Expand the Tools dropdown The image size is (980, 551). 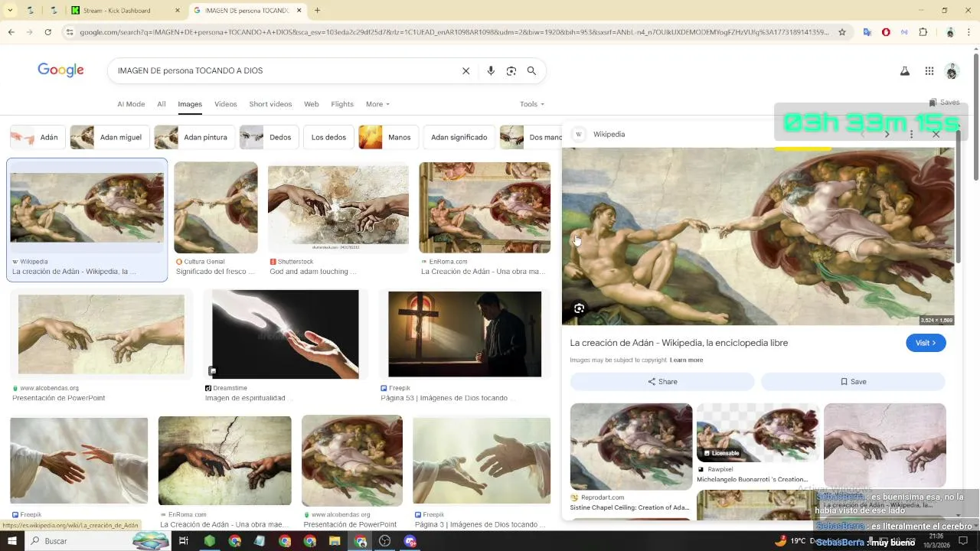(532, 104)
